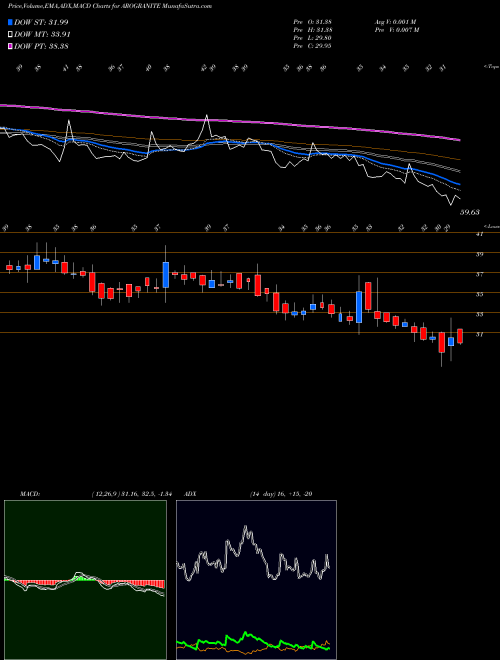Click the 'Pre L: 29.80' low value
This screenshot has height=660, width=500.
[x=312, y=38]
